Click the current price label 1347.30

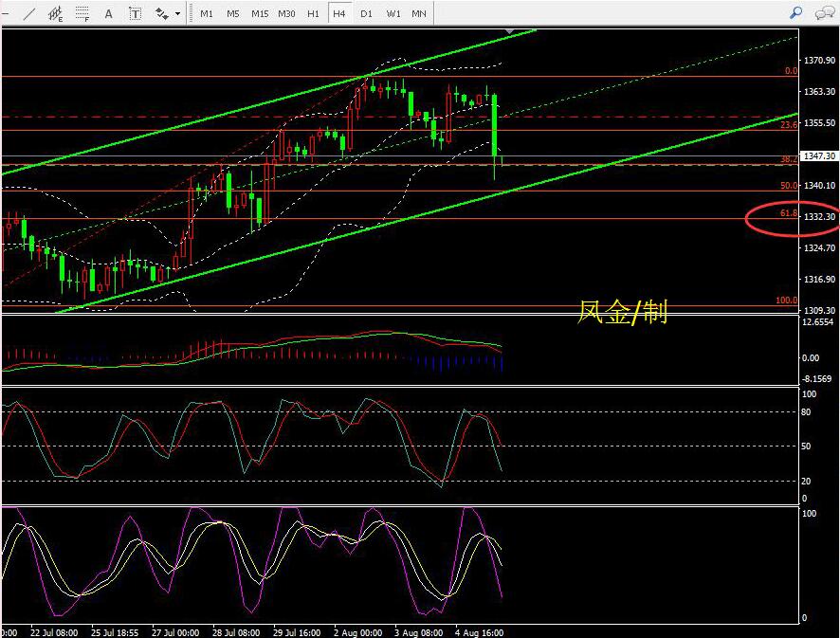pos(819,156)
